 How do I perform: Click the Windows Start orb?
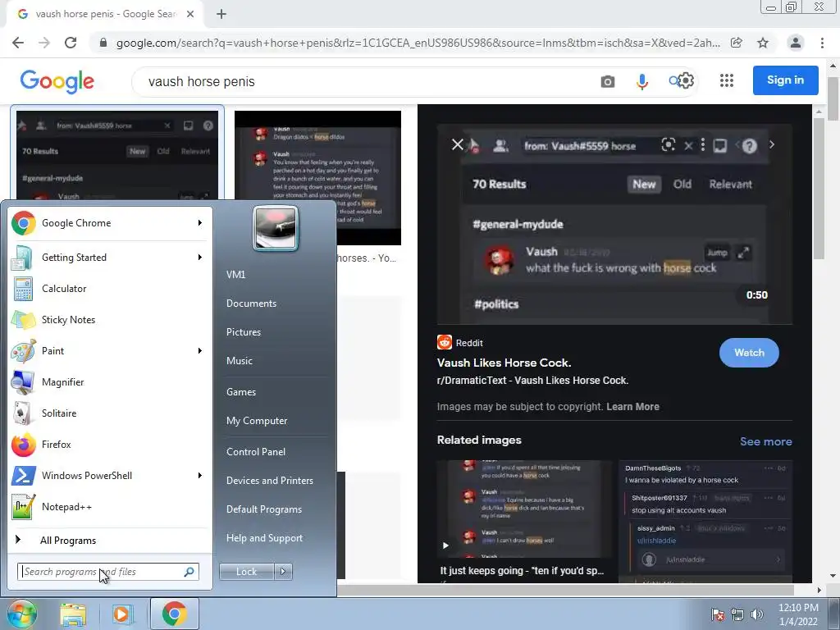21,614
